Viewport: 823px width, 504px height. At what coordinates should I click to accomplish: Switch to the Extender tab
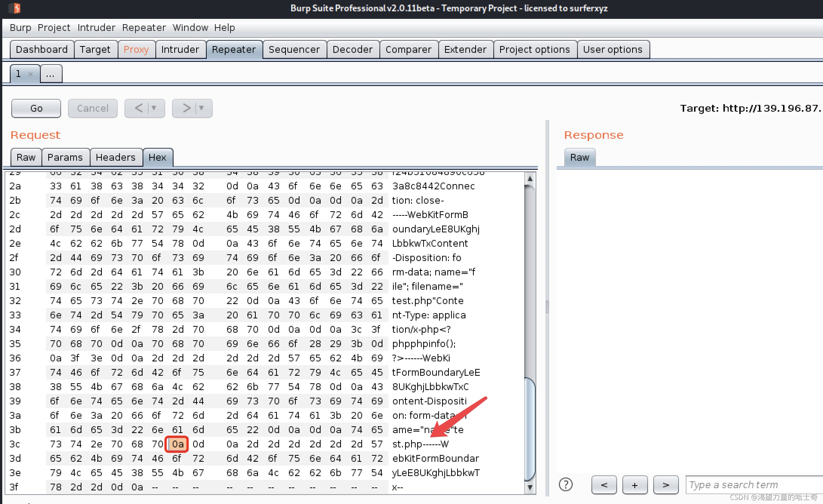coord(465,49)
